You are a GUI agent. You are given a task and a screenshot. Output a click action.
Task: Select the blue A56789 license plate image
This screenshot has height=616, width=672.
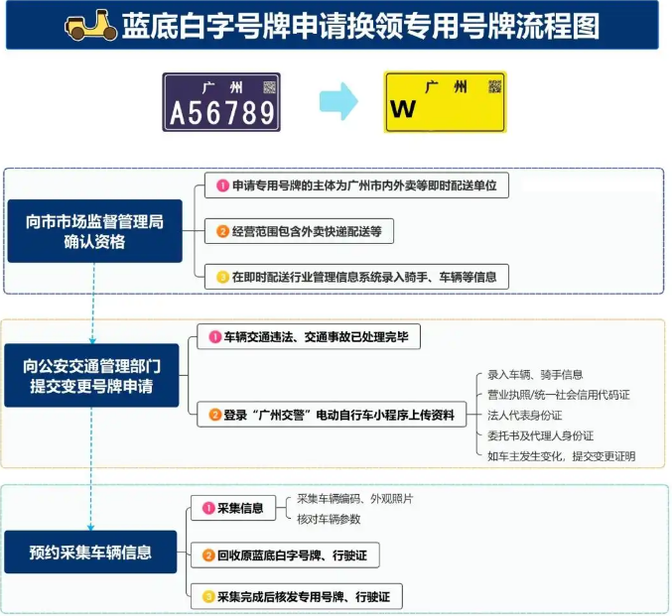coord(221,102)
